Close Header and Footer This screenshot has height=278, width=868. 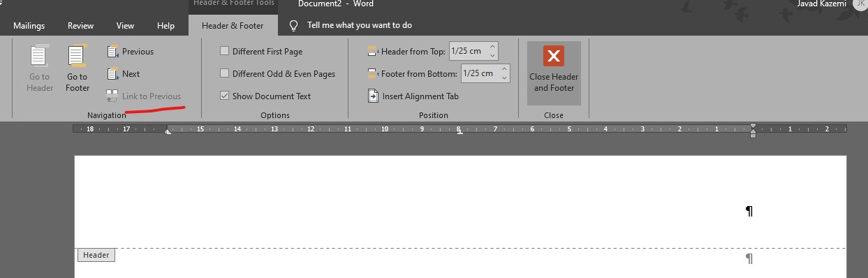click(x=554, y=73)
